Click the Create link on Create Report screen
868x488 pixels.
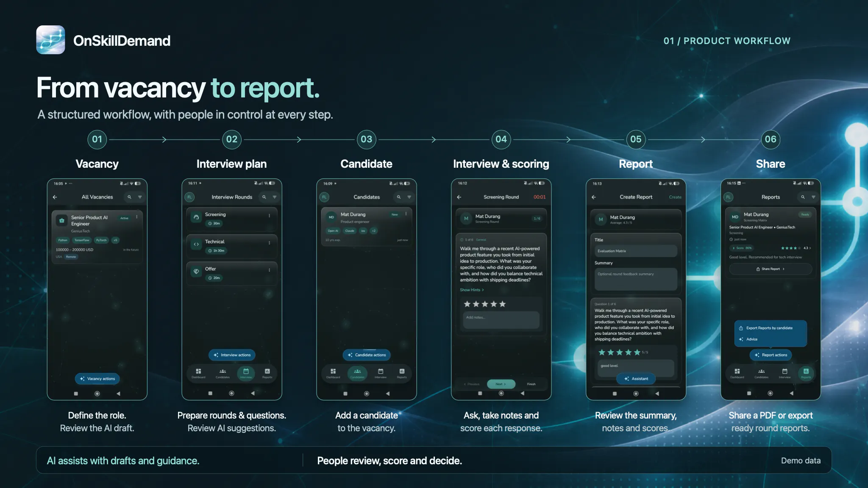click(x=675, y=197)
